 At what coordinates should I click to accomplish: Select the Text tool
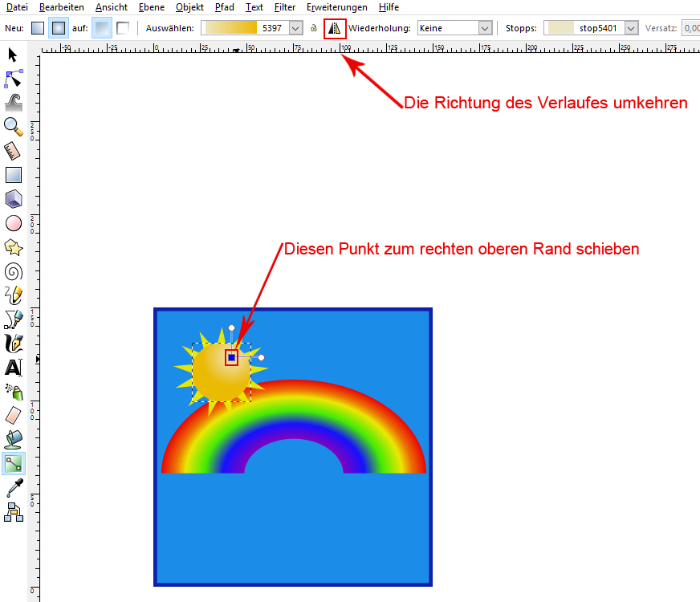pos(14,368)
